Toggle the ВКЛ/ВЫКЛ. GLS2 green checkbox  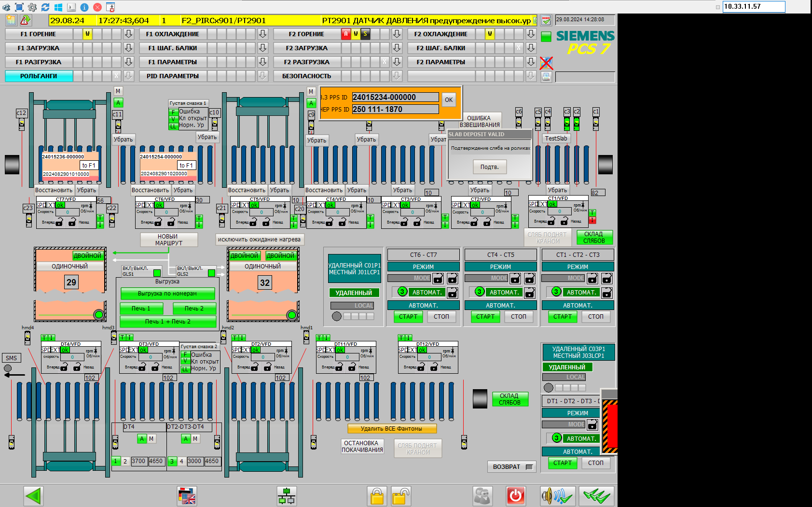point(211,273)
